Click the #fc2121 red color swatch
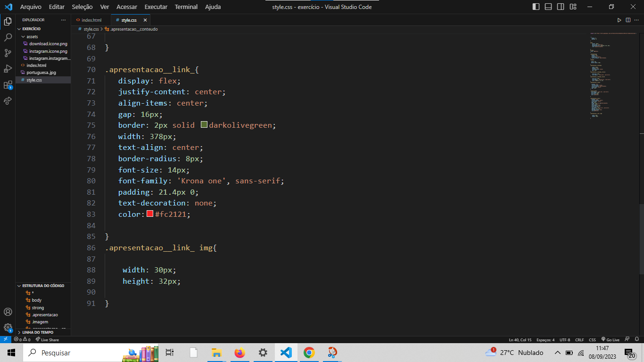Screen dimensions: 644x362 coord(150,214)
